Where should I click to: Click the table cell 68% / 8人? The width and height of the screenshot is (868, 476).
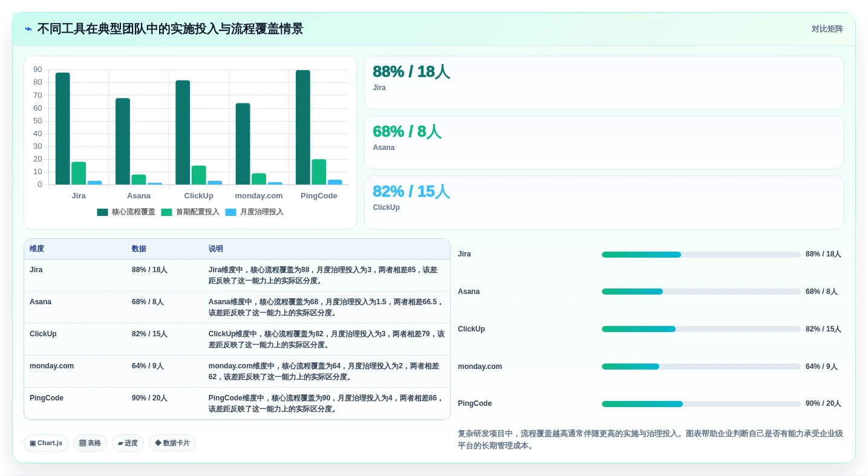click(148, 302)
